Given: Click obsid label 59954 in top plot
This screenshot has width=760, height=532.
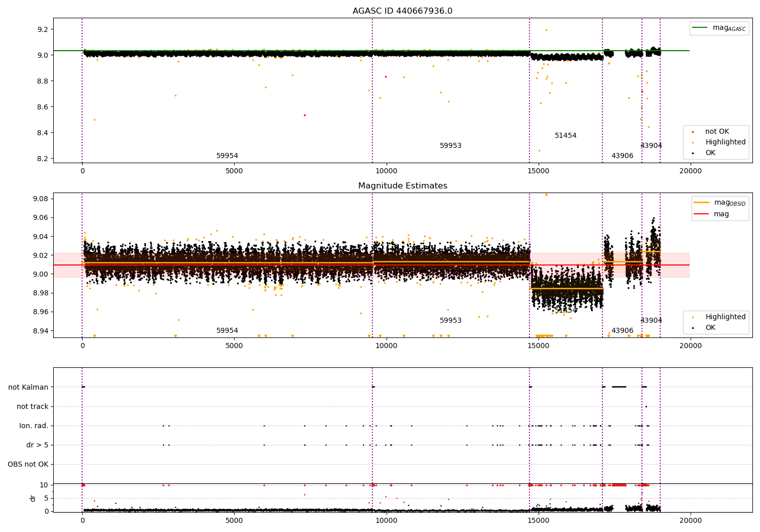Looking at the screenshot, I should point(227,156).
